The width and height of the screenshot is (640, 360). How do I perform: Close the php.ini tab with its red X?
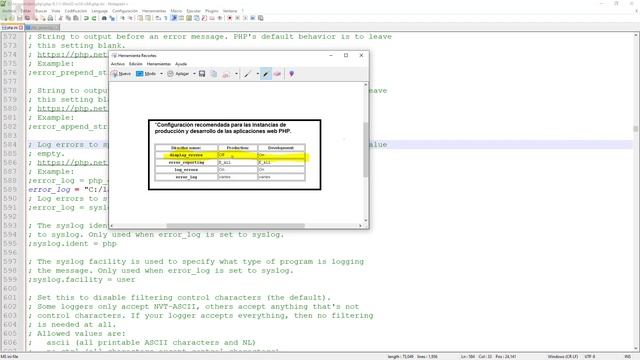[x=21, y=27]
